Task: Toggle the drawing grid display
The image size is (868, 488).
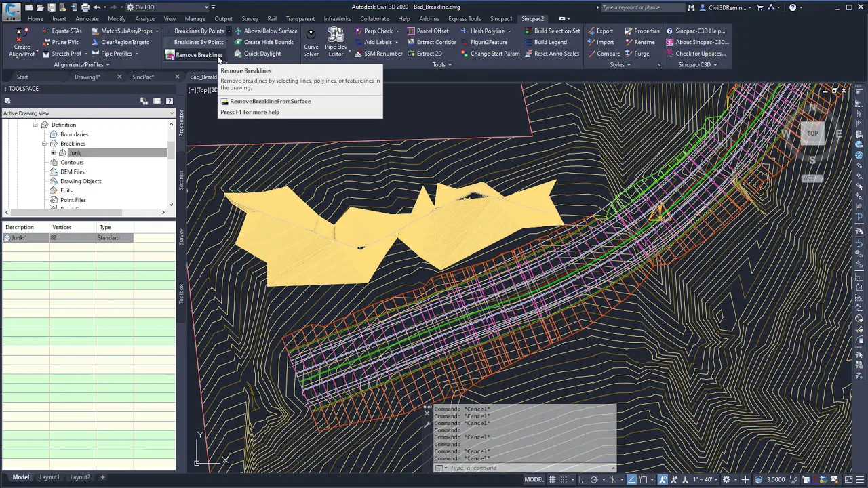Action: (x=553, y=479)
